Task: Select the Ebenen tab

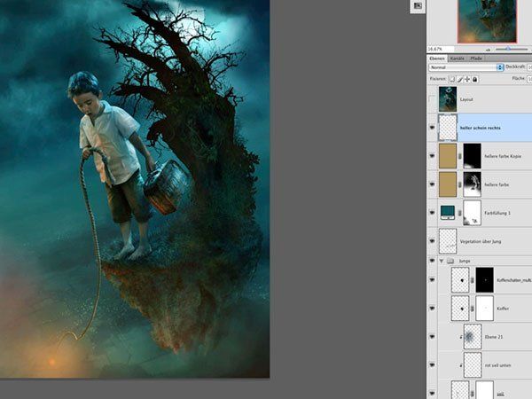Action: coord(436,59)
